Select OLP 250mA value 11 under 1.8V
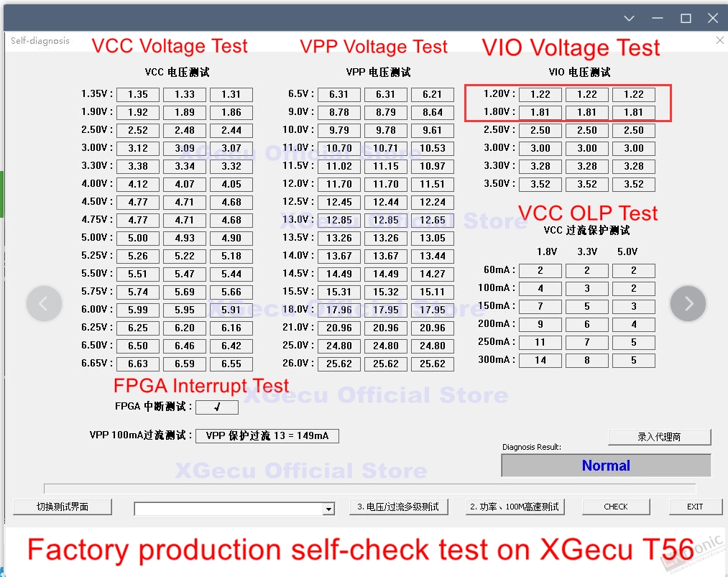 [x=540, y=343]
